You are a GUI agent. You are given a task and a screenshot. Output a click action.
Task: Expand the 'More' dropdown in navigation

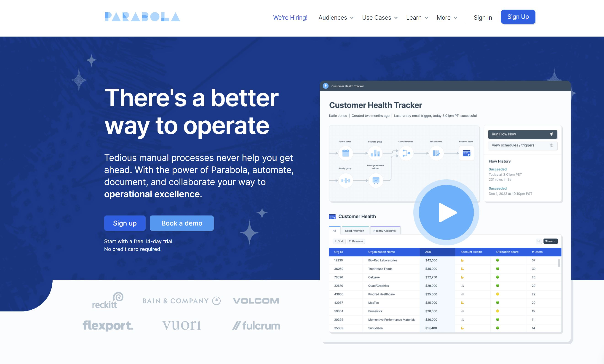click(446, 17)
